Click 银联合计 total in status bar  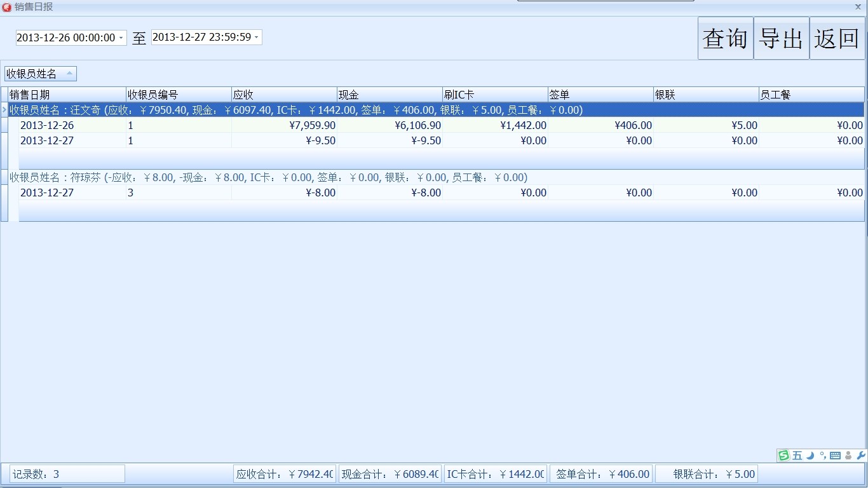pyautogui.click(x=707, y=474)
